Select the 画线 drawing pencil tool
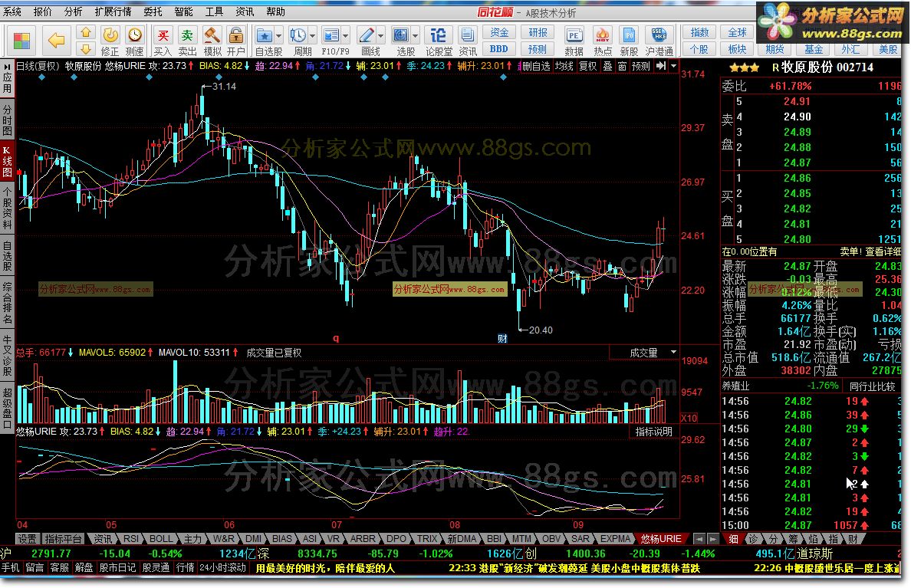The height and width of the screenshot is (588, 911). click(367, 36)
